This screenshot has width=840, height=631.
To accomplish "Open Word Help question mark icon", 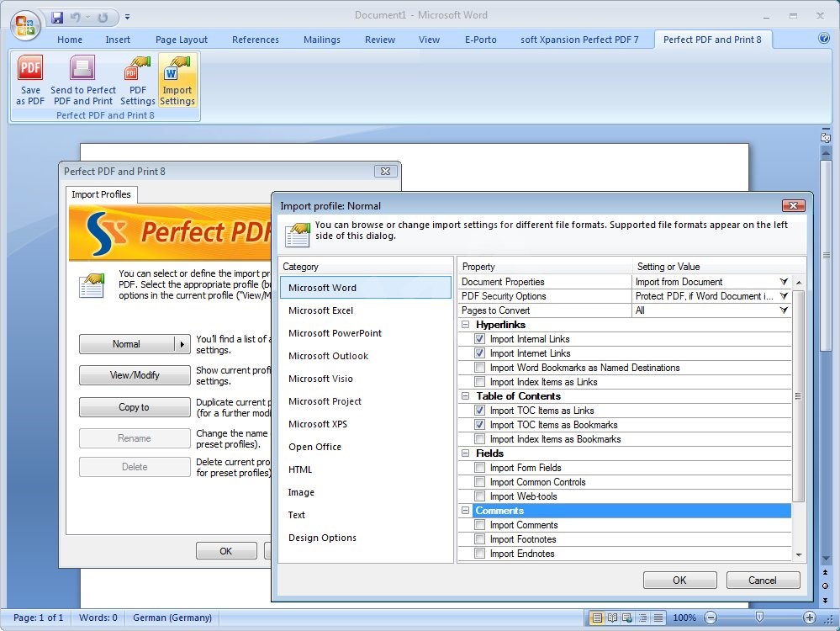I will tap(824, 38).
